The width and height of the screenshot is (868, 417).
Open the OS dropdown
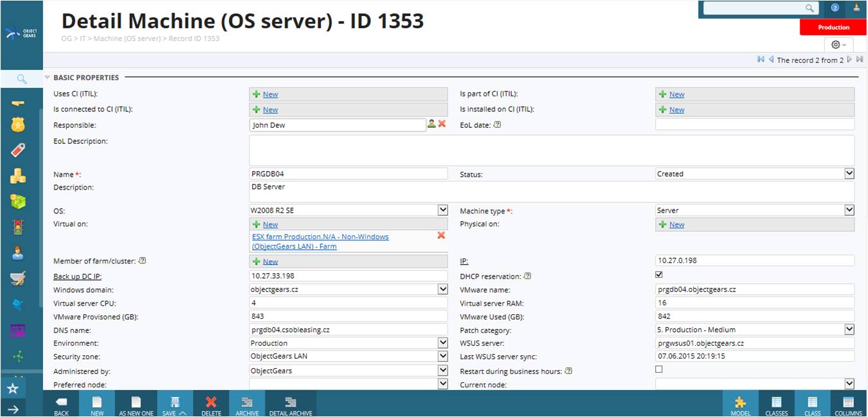[442, 210]
